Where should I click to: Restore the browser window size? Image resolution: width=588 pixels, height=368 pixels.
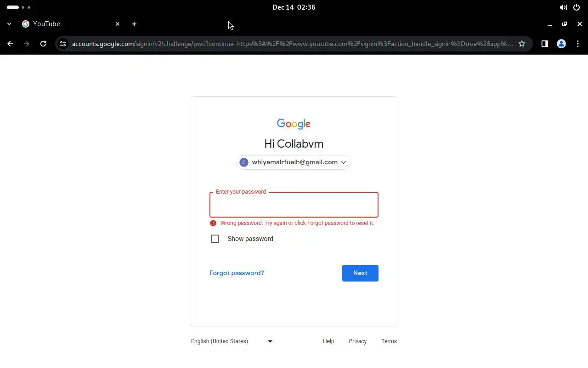(x=565, y=24)
